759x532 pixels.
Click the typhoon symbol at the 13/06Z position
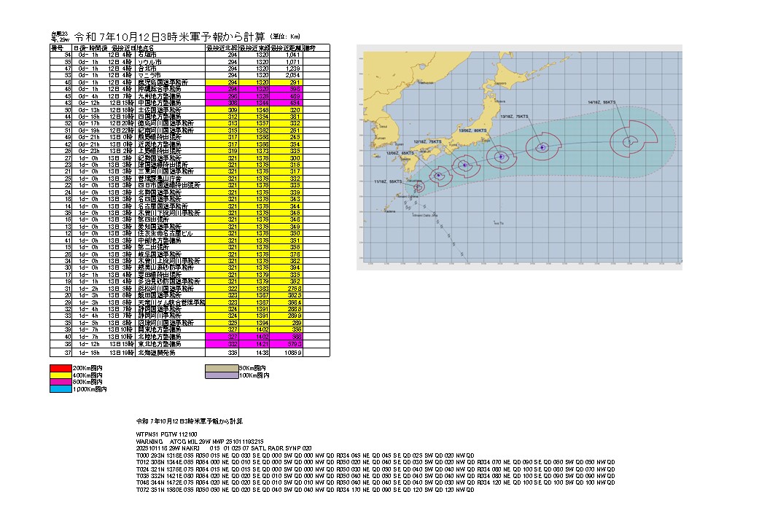pyautogui.click(x=500, y=156)
